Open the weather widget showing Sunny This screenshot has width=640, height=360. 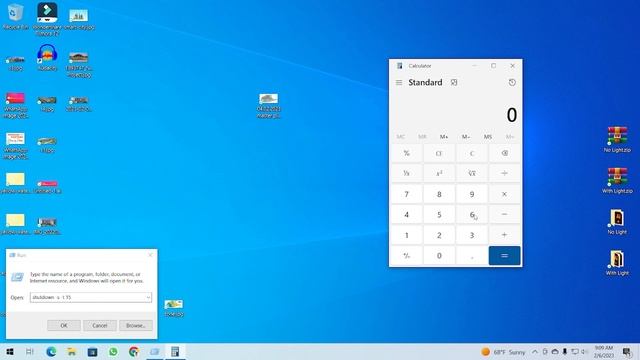click(503, 351)
